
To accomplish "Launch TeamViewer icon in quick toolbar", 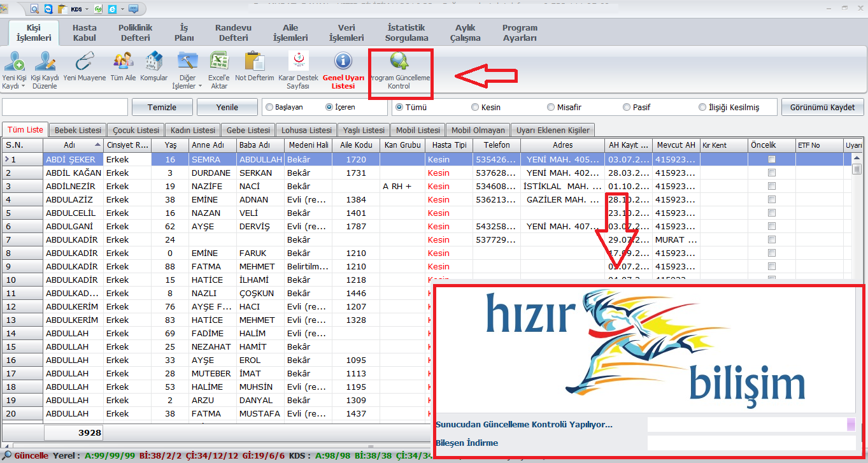I will click(x=48, y=9).
